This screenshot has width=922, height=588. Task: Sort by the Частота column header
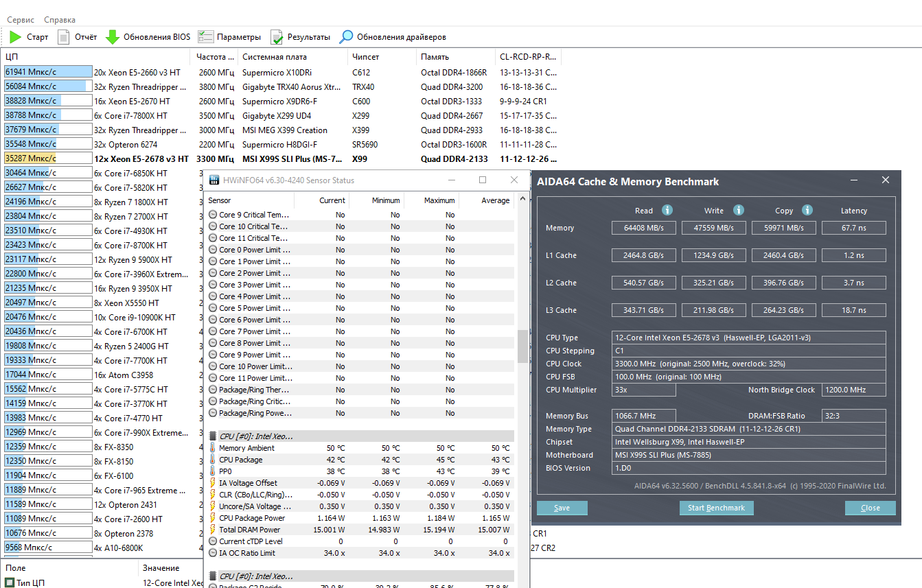coord(215,57)
